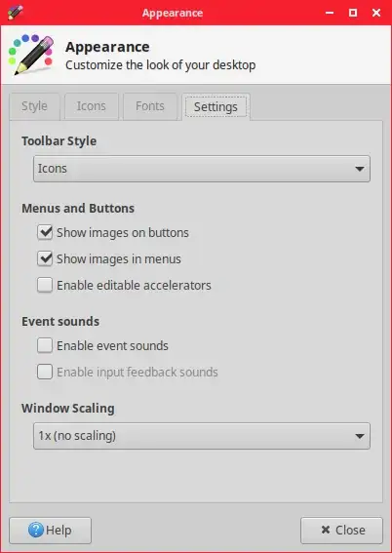The image size is (392, 553).
Task: Click the arrow on the Icons combo box
Action: pyautogui.click(x=360, y=169)
